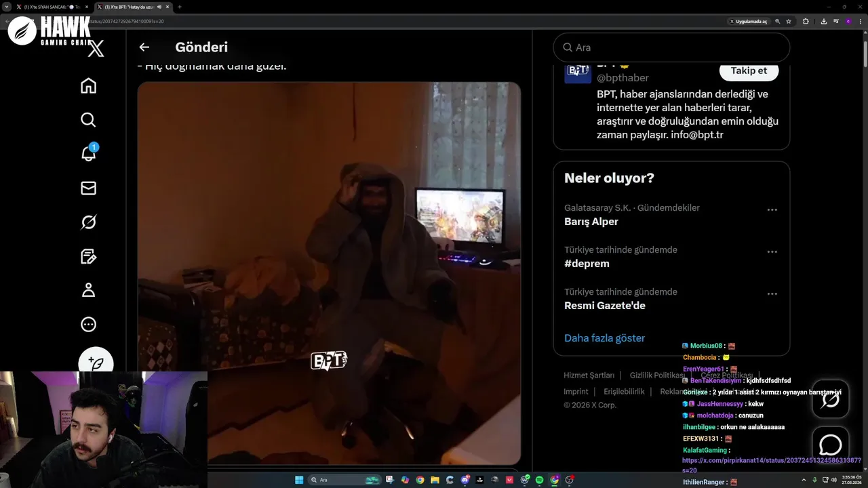Open the browser zoom magnifier icon
Screen dimensions: 868x488
click(777, 21)
